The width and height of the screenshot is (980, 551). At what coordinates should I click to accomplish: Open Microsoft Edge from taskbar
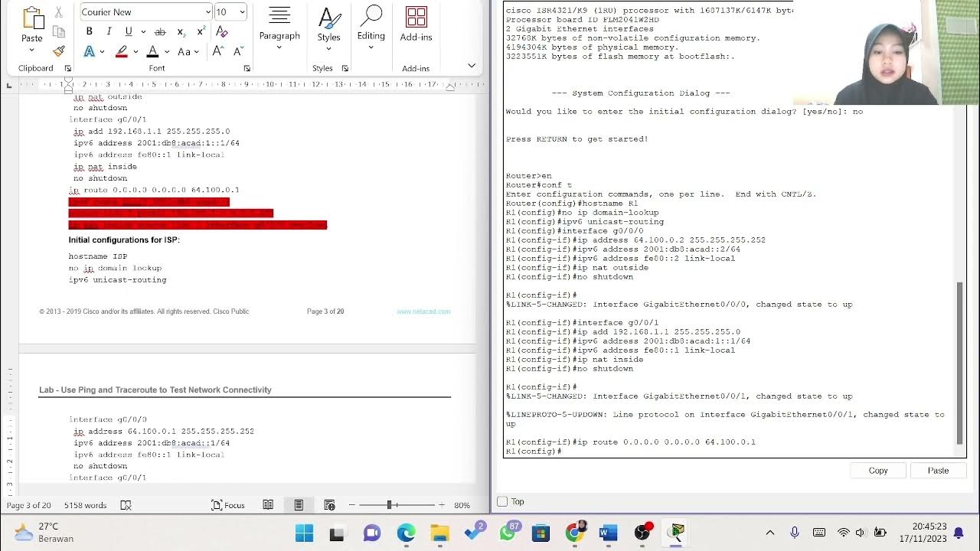point(406,533)
